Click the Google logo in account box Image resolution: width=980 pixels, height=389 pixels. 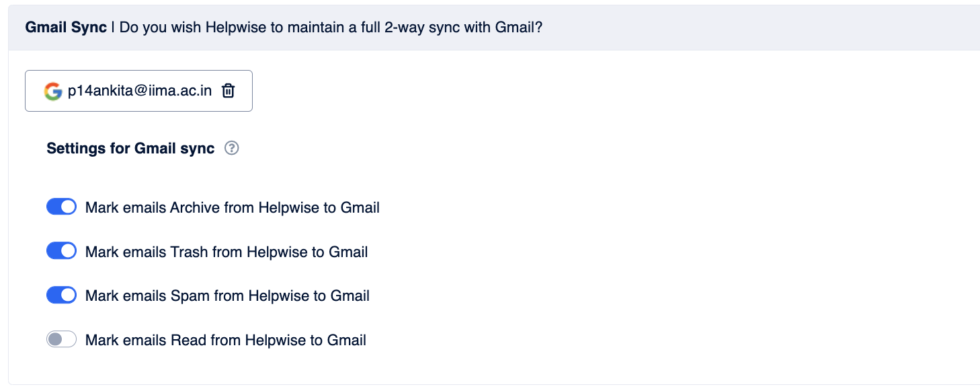click(53, 91)
